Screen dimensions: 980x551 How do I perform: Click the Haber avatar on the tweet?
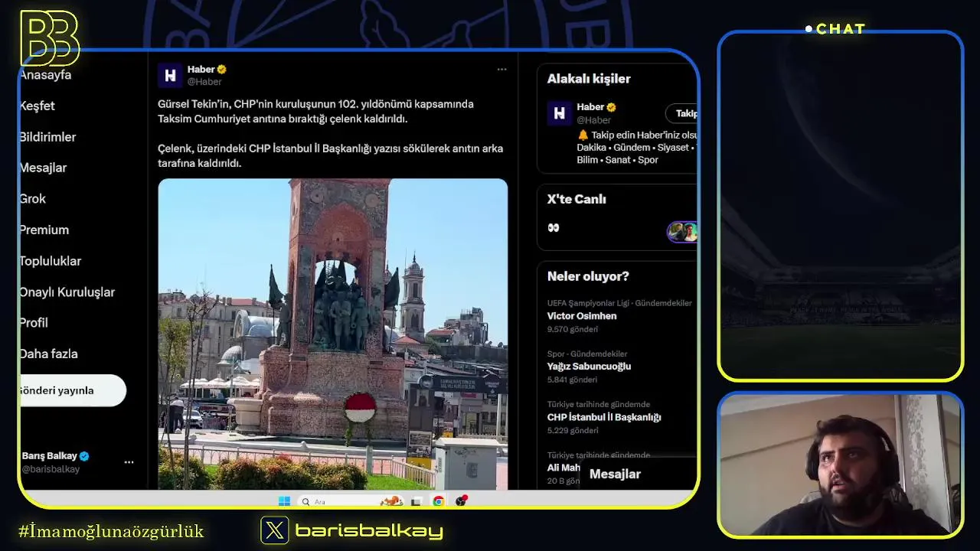(x=170, y=75)
